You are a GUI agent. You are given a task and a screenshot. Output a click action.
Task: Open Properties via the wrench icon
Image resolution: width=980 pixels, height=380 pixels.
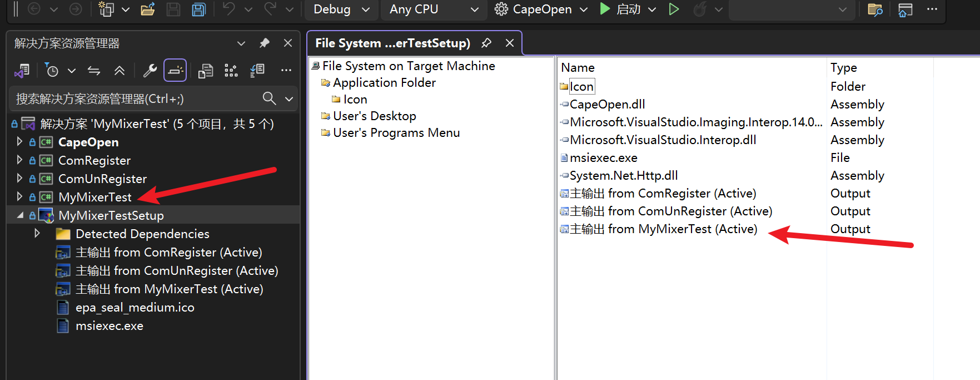click(x=150, y=70)
